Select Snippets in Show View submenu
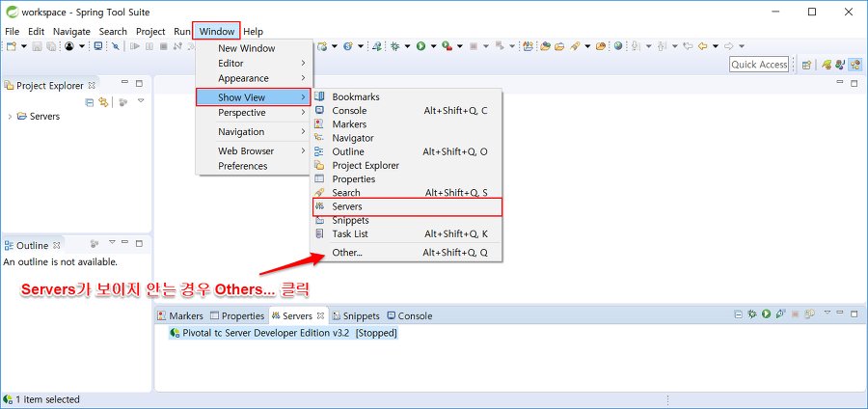 click(407, 220)
